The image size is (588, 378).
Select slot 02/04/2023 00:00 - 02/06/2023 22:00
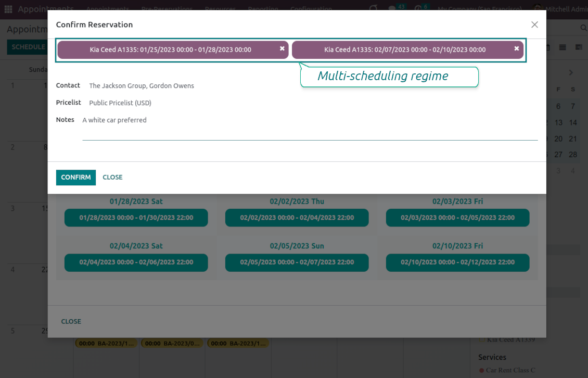tap(136, 262)
